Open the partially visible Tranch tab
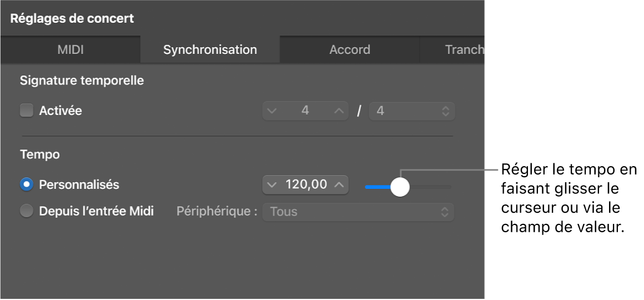This screenshot has width=644, height=300. point(464,50)
